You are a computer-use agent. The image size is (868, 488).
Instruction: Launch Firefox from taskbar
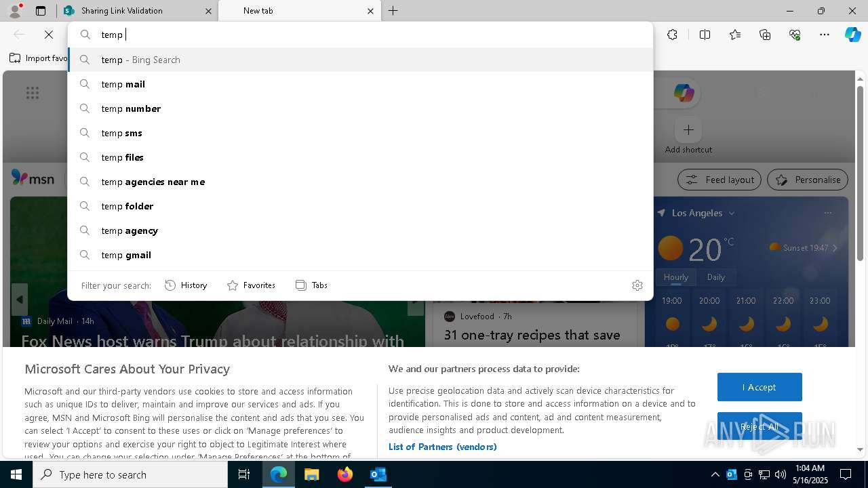pos(344,474)
